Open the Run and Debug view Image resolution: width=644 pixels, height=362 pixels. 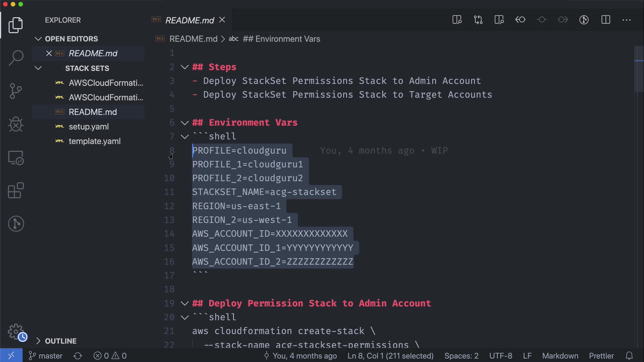click(16, 124)
